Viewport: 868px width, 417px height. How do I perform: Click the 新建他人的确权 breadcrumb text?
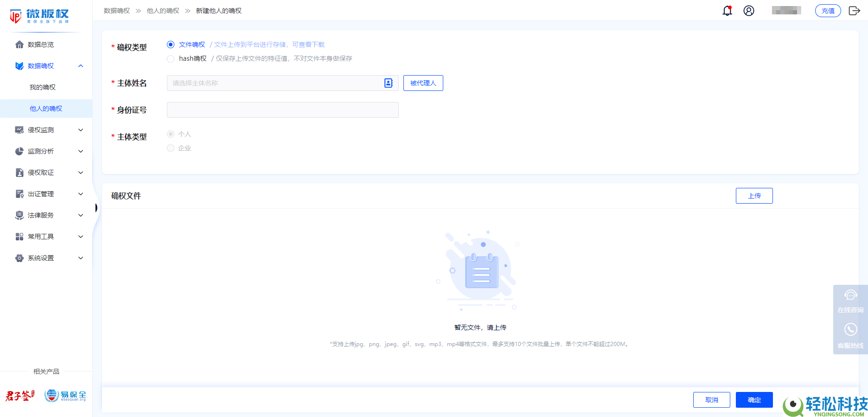pyautogui.click(x=219, y=11)
